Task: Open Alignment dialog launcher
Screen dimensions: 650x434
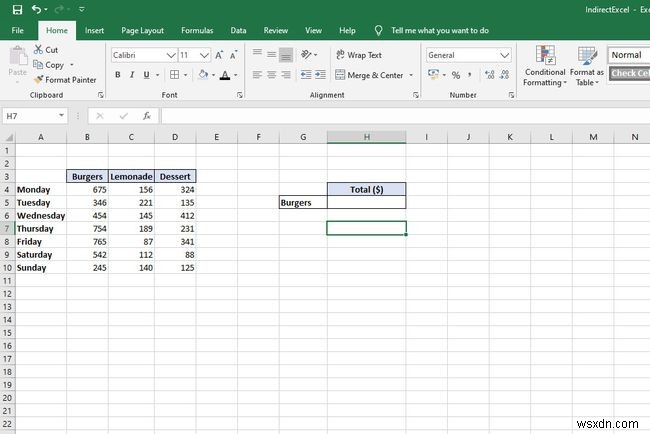Action: 415,95
